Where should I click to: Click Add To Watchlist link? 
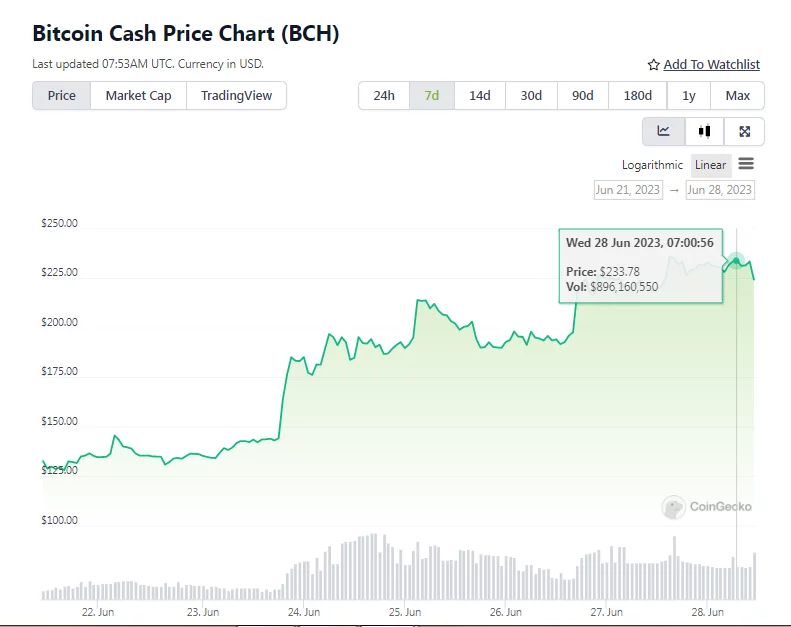pyautogui.click(x=711, y=65)
